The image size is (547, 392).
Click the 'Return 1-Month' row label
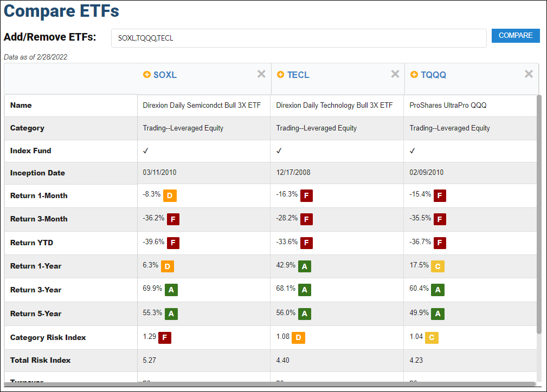(38, 195)
